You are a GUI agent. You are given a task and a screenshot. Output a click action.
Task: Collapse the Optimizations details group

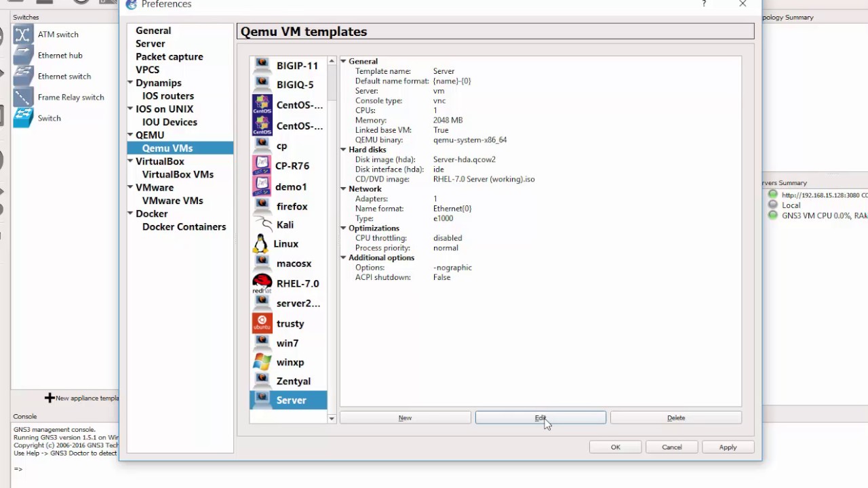tap(344, 228)
